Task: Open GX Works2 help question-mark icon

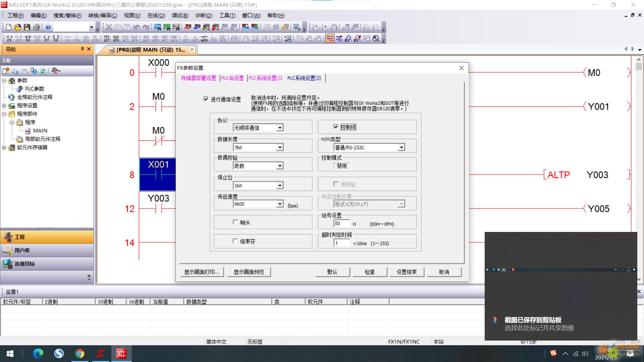Action: 48,27
